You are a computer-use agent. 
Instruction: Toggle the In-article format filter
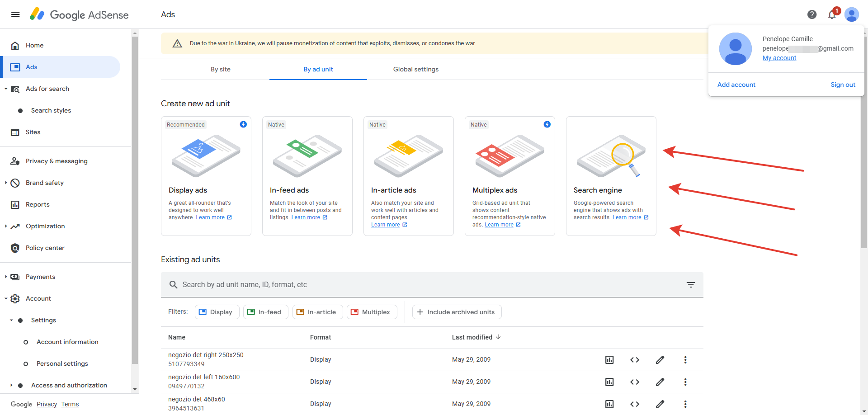[317, 312]
